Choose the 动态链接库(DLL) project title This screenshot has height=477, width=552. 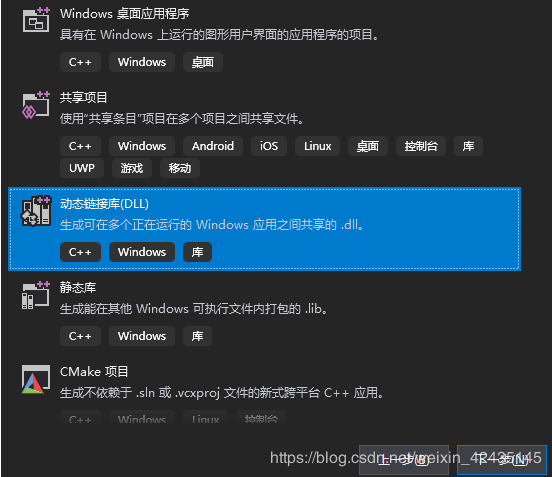[x=104, y=204]
